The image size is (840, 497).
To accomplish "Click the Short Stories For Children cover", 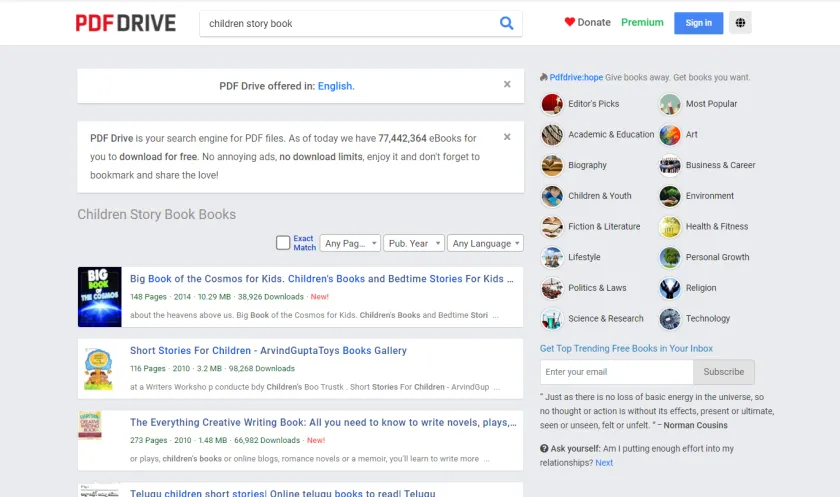I will (99, 368).
